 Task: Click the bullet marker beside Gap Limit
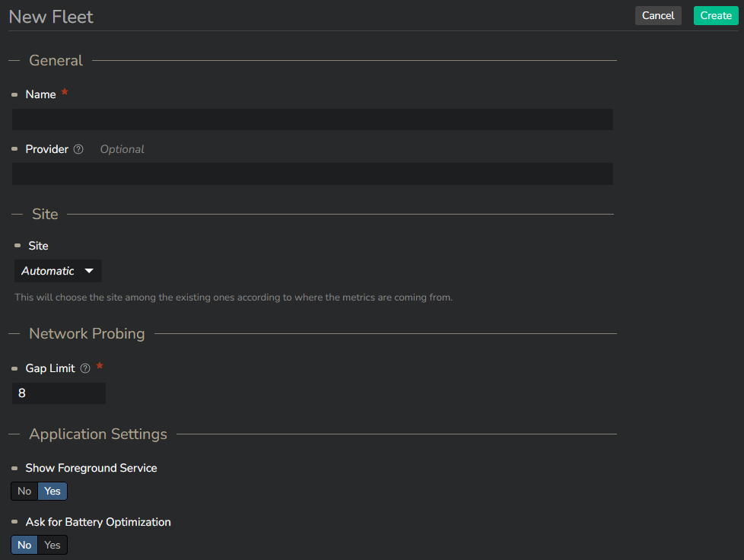point(14,369)
